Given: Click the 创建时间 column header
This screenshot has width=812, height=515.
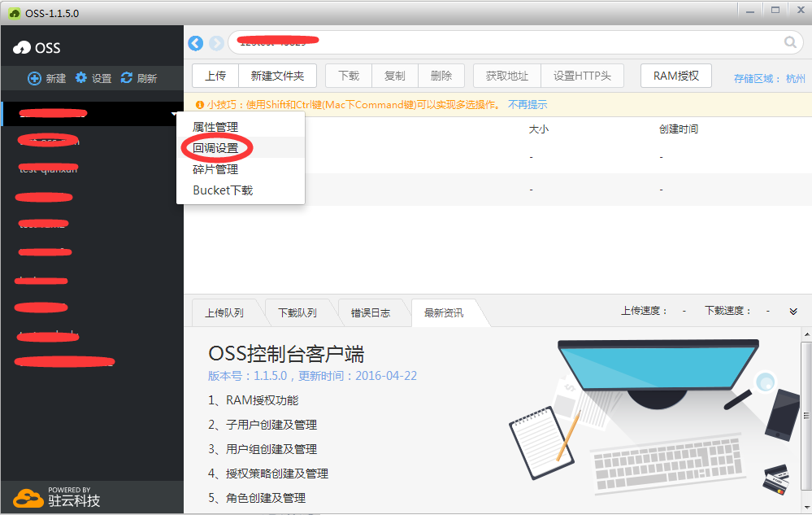Looking at the screenshot, I should coord(679,129).
